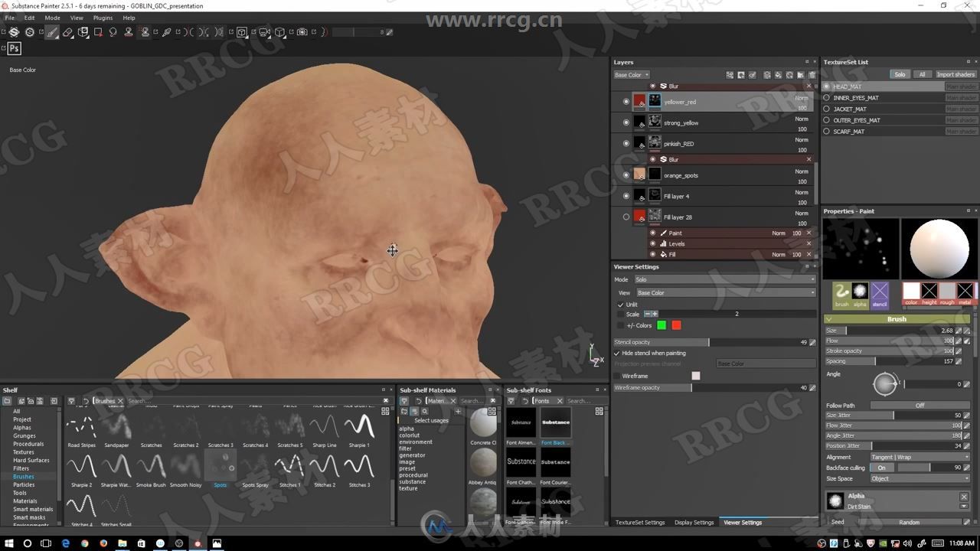Toggle Fill layer 4 visibility
The width and height of the screenshot is (980, 551).
(626, 196)
